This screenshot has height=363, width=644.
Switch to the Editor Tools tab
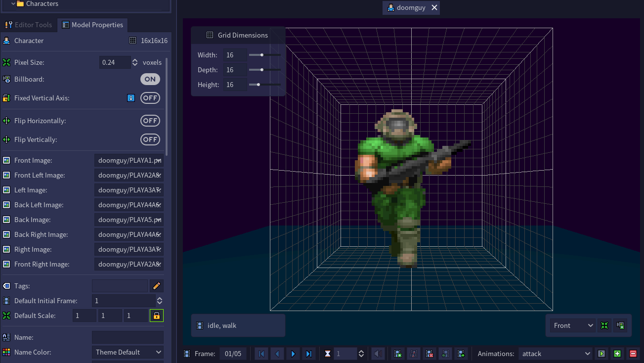click(29, 25)
